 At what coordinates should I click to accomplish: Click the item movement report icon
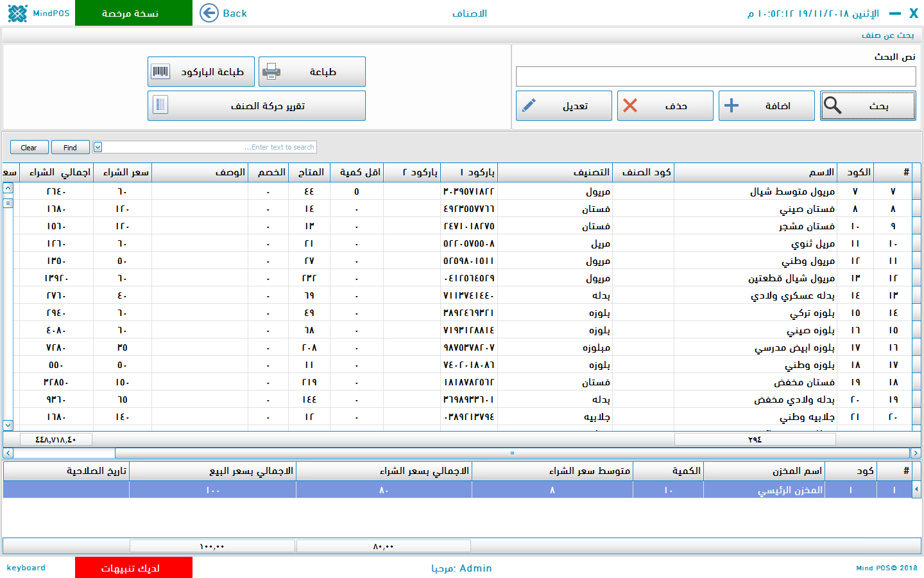160,105
